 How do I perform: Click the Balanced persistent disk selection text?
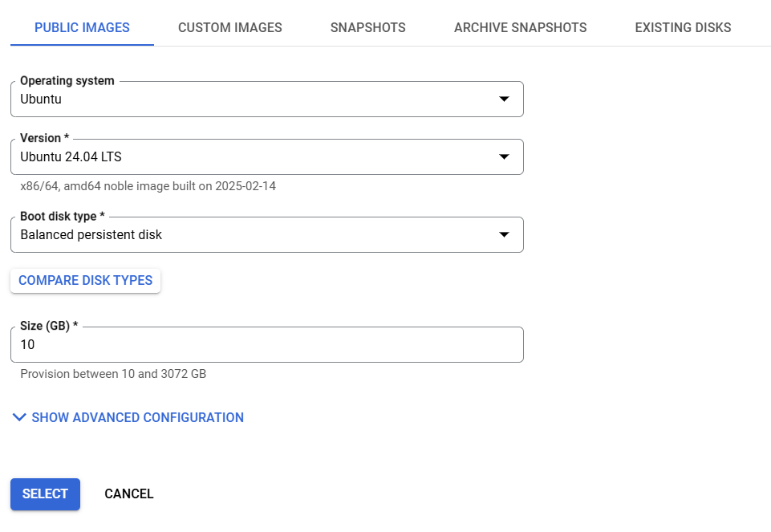pos(91,234)
